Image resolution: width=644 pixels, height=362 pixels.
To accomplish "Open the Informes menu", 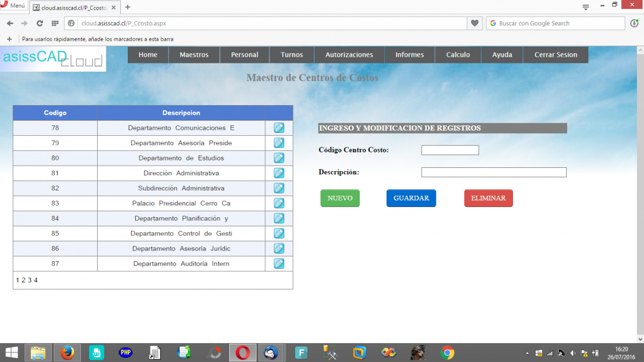I will (409, 55).
